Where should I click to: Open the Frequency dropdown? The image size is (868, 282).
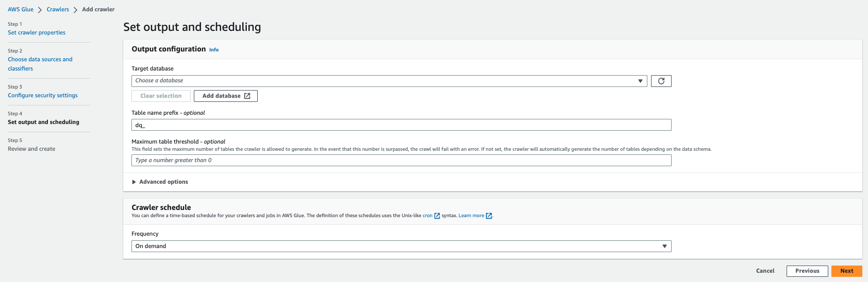[401, 246]
